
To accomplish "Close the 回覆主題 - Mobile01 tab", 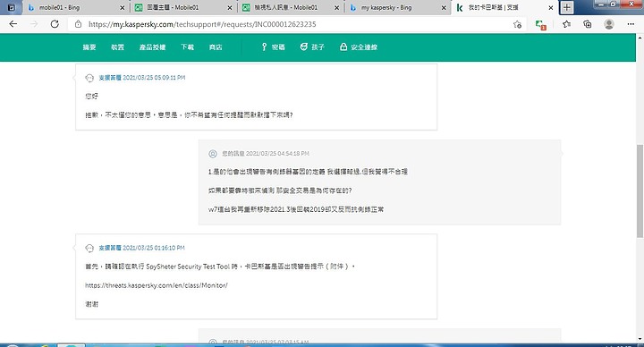I will [230, 8].
